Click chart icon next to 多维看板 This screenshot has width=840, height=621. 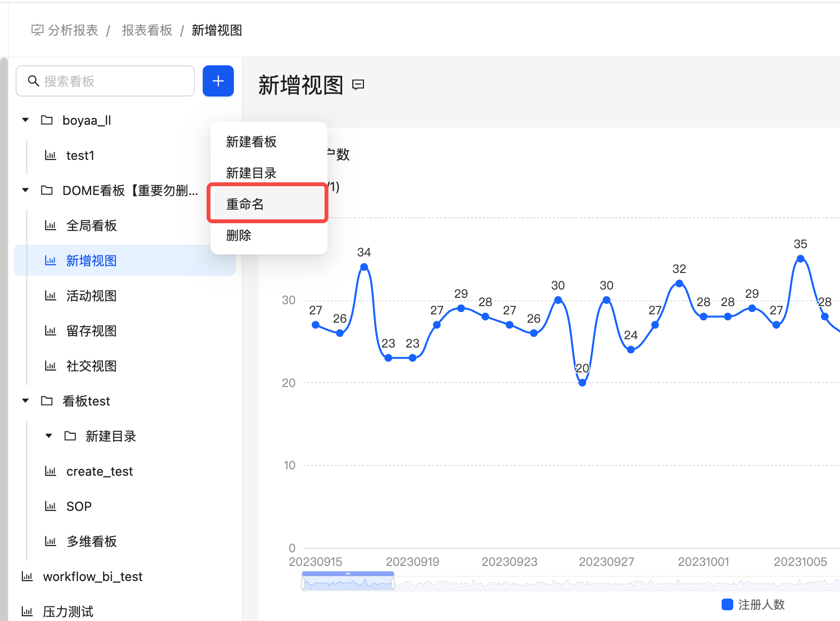point(51,541)
